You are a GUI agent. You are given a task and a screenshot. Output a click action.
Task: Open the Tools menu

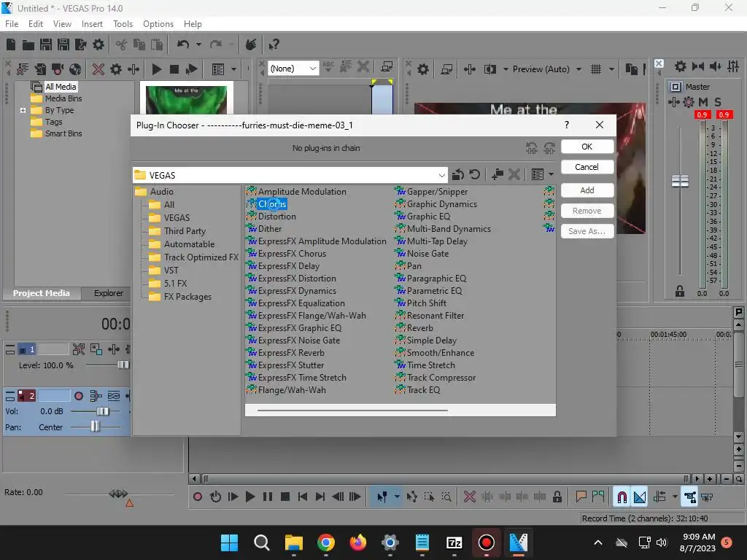pyautogui.click(x=123, y=24)
